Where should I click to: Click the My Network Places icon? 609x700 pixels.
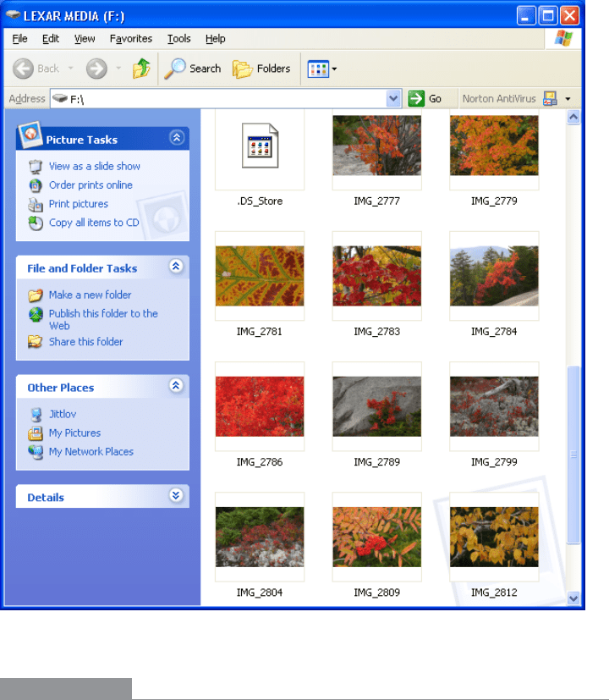36,452
